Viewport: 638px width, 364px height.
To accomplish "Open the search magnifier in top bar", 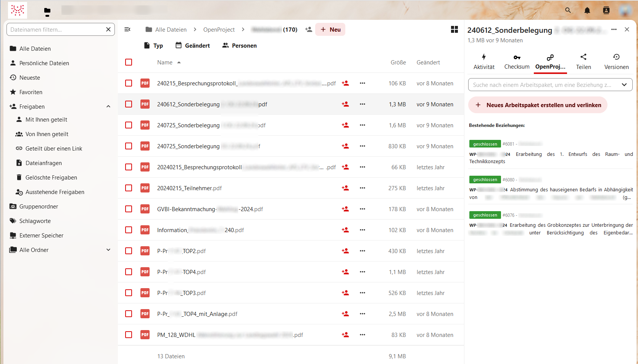I will (x=568, y=10).
